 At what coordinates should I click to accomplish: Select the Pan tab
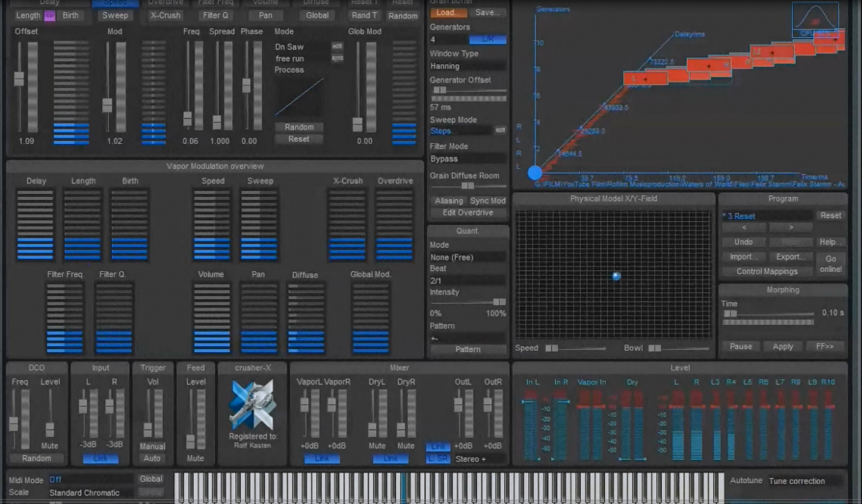266,16
